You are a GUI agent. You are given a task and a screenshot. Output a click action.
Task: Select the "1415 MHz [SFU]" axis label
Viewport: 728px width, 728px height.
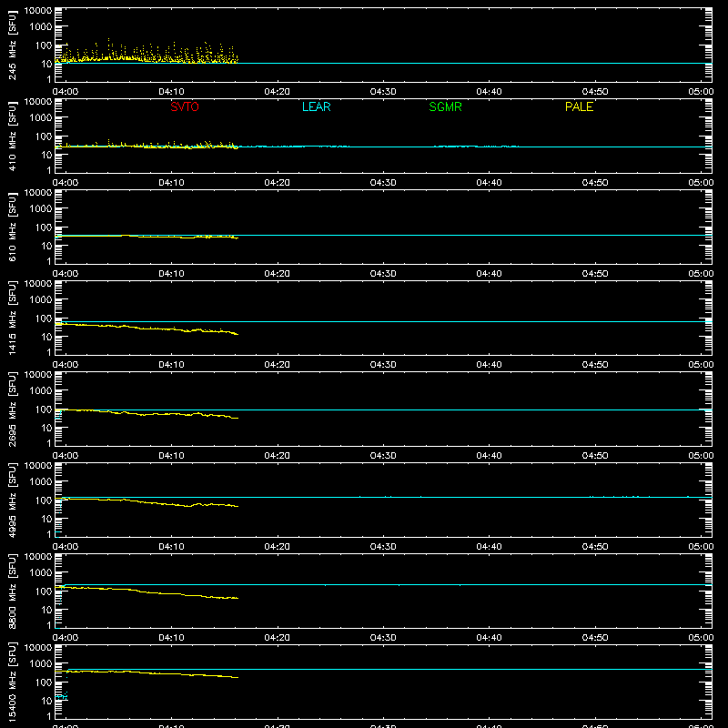tap(12, 318)
